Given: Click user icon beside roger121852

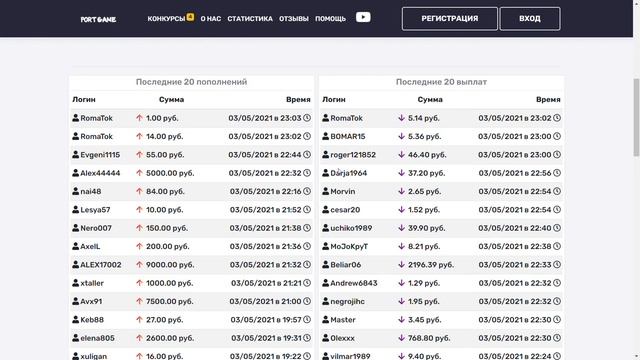Looking at the screenshot, I should 325,154.
